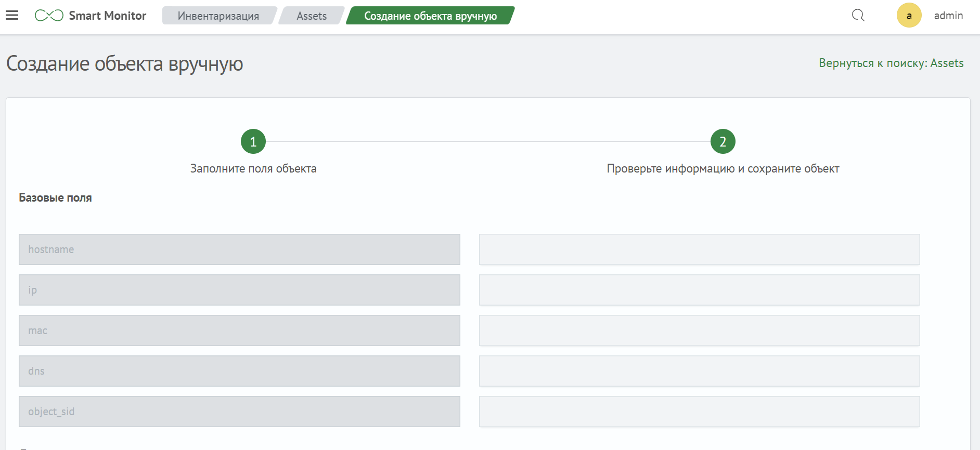Click the dns field label box
Viewport: 980px width, 450px height.
(x=239, y=371)
